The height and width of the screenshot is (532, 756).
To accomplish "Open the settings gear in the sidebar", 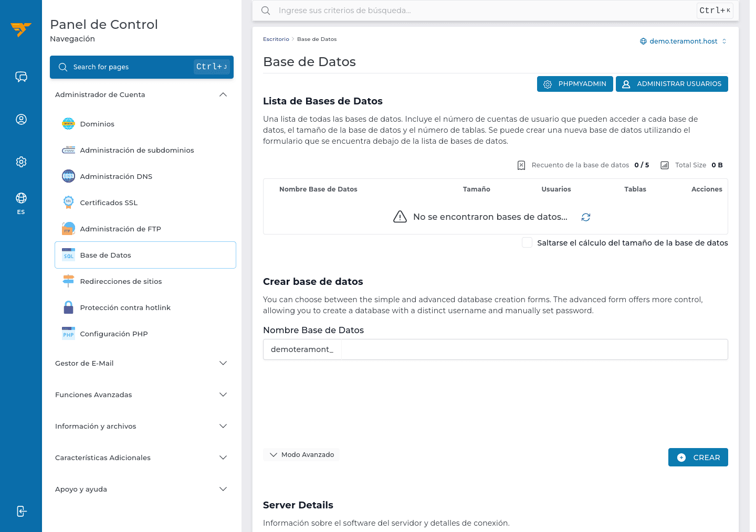I will [21, 162].
